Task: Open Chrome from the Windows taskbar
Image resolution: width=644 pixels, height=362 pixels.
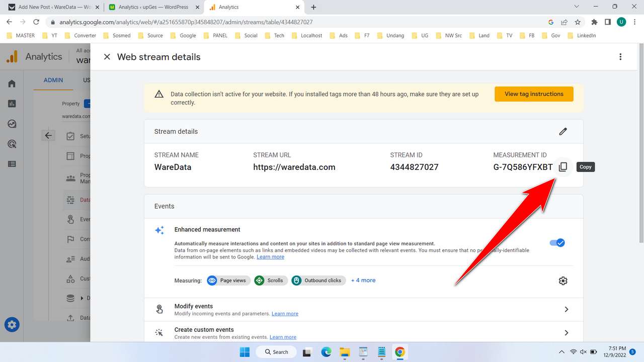Action: (399, 352)
